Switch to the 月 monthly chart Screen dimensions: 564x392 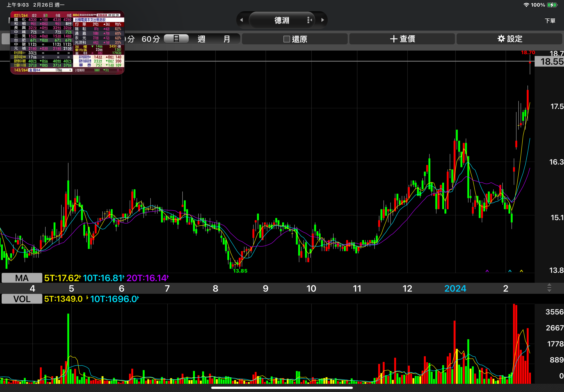(x=227, y=39)
